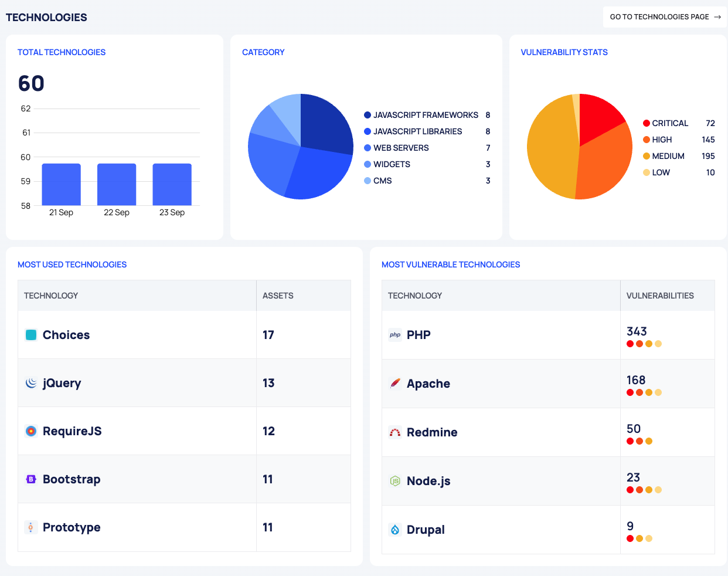Open the Drupal technology name

coord(426,530)
